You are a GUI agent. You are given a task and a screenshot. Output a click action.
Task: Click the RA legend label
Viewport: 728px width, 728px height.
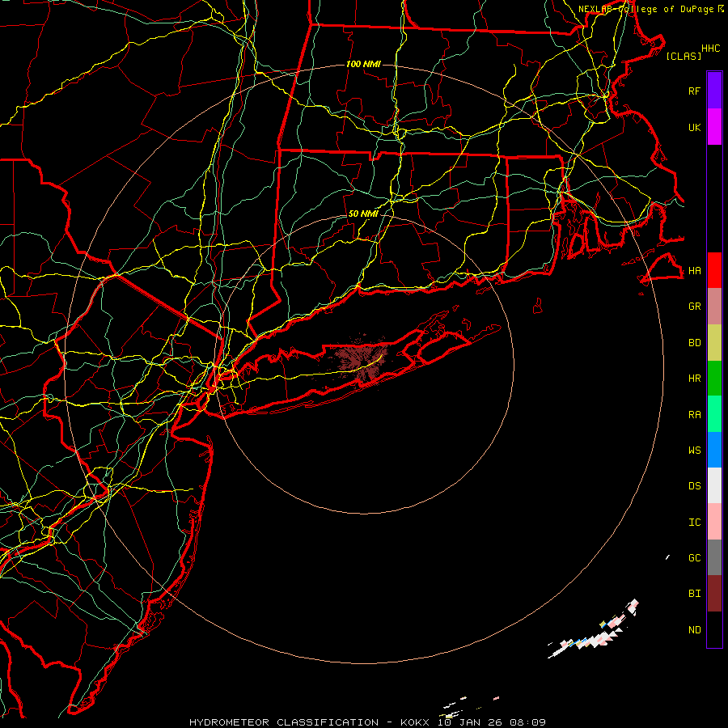coord(694,415)
